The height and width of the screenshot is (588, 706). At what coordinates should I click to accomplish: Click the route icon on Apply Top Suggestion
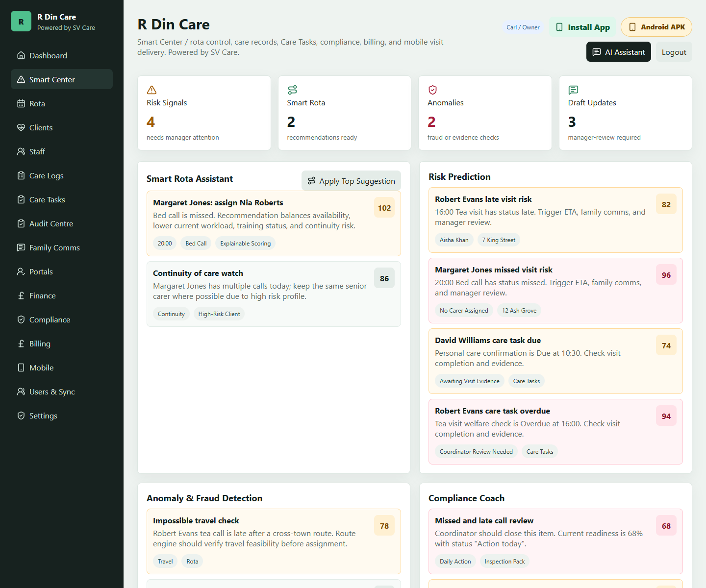click(311, 181)
